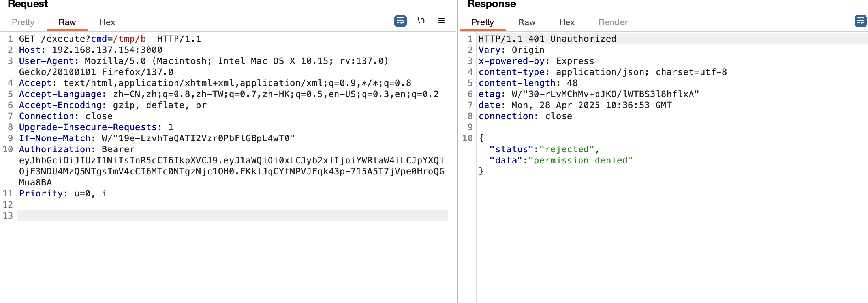Click the Accept-Encoding gzip, deflate, br line

(113, 105)
